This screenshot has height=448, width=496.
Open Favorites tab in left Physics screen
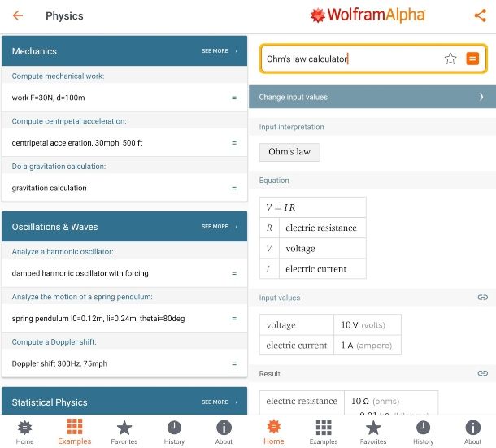[124, 433]
